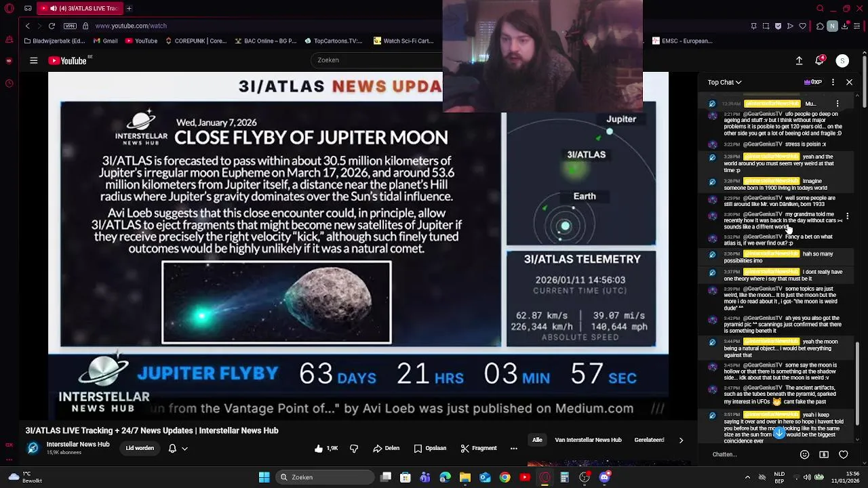Dislike the video with thumbs down
This screenshot has width=868, height=488.
354,448
